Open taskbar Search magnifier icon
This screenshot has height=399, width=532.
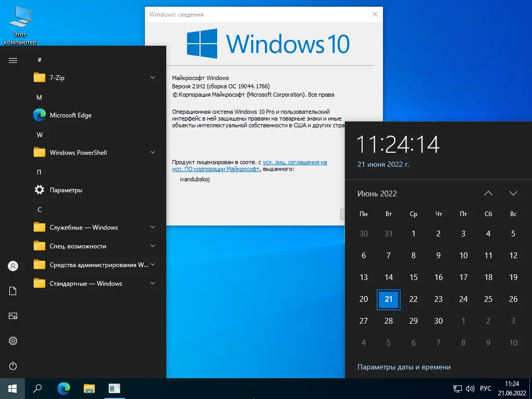(x=37, y=388)
